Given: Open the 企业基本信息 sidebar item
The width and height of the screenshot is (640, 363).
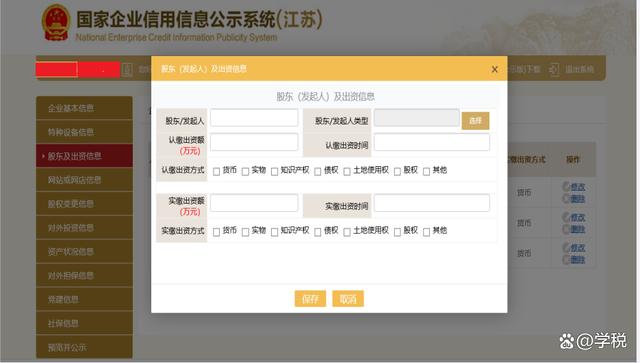Looking at the screenshot, I should [x=84, y=108].
